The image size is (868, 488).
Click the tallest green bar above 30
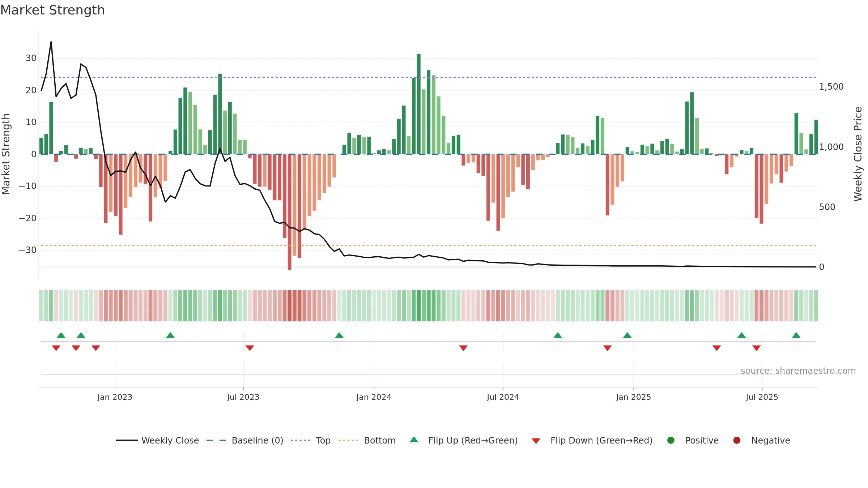click(x=418, y=104)
